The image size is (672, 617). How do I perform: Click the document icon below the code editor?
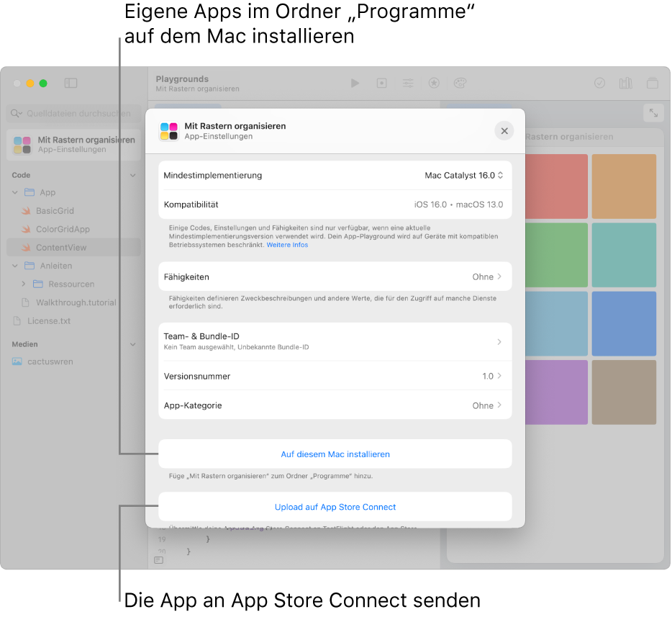tap(158, 560)
